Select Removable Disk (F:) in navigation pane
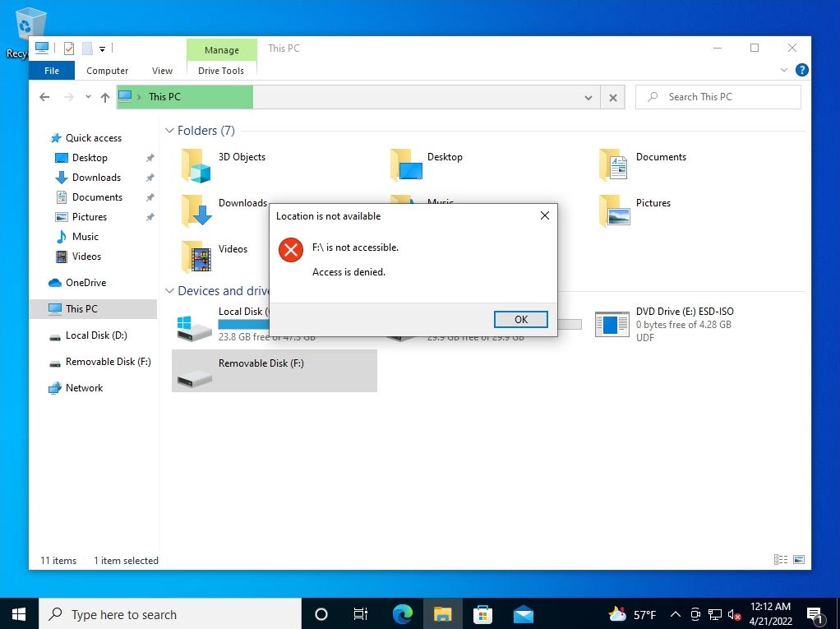Viewport: 840px width, 629px height. pyautogui.click(x=108, y=362)
